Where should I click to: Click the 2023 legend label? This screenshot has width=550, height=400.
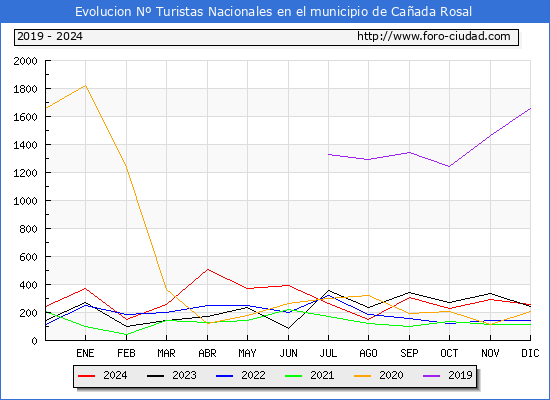[x=184, y=375]
